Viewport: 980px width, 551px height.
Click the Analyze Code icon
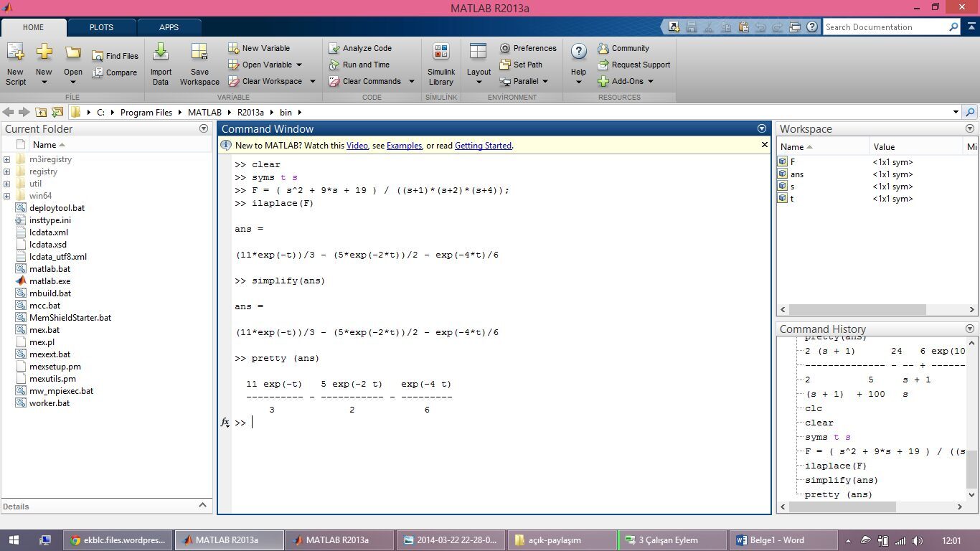click(x=334, y=48)
